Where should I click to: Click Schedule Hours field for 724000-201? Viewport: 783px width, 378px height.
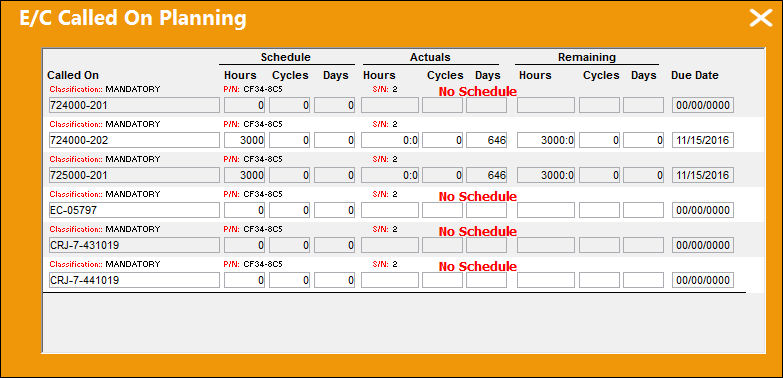pyautogui.click(x=245, y=105)
